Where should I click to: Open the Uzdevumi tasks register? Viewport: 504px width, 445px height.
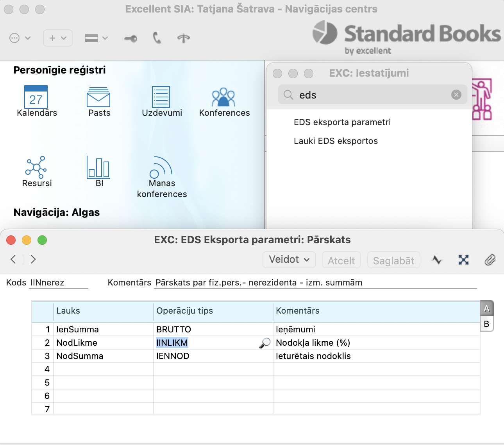pyautogui.click(x=161, y=97)
